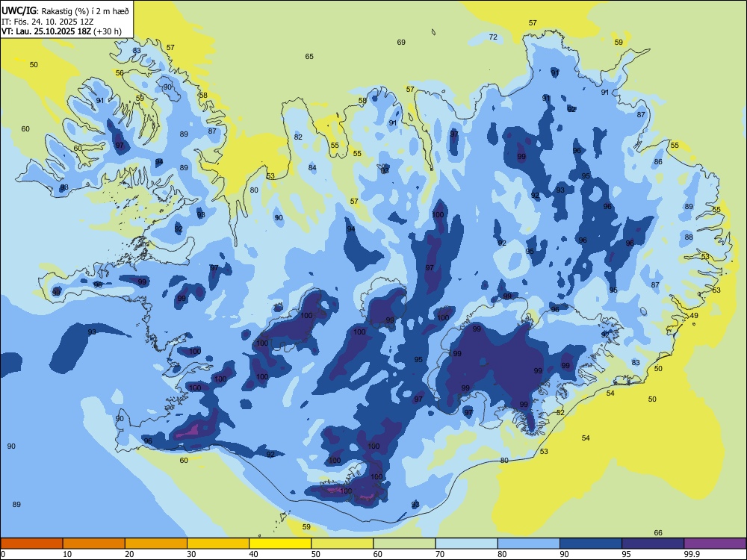Click the humidity value '52' on the map
Image resolution: width=747 pixels, height=560 pixels.
pyautogui.click(x=560, y=413)
